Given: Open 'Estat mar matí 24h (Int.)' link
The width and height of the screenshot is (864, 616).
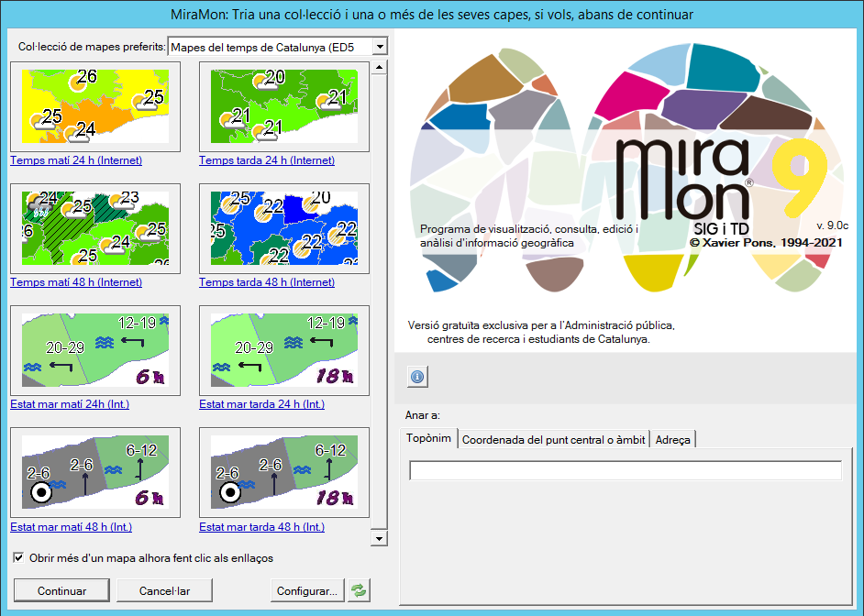Looking at the screenshot, I should pos(70,404).
